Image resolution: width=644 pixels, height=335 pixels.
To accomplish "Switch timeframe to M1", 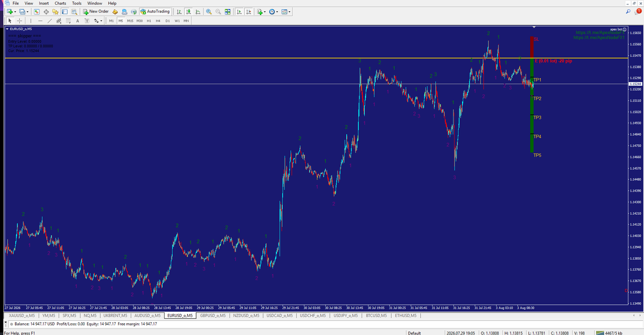I will (x=111, y=21).
